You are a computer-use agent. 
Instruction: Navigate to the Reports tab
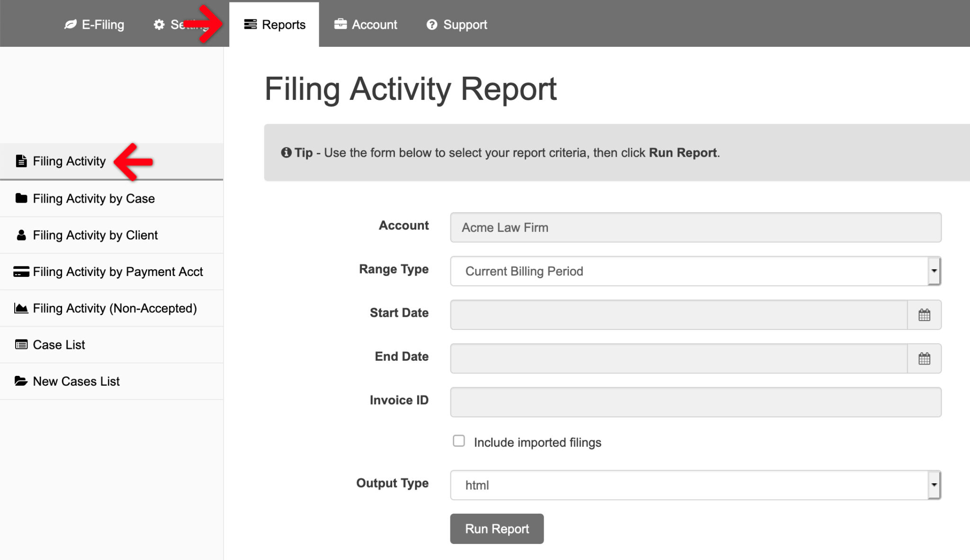tap(273, 24)
